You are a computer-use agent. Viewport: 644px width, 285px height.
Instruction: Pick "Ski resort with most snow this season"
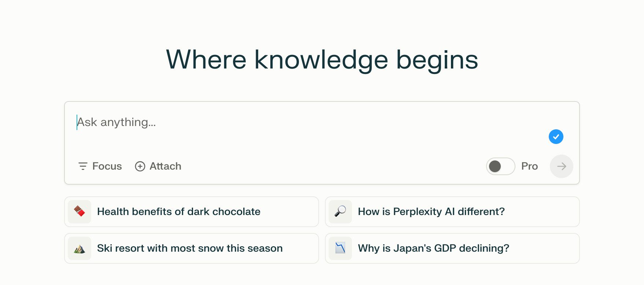(x=190, y=248)
